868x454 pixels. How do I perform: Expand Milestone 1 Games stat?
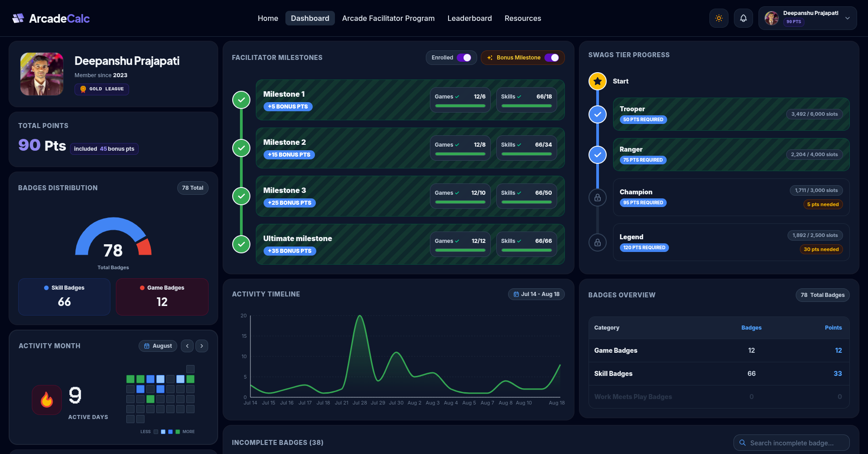460,100
